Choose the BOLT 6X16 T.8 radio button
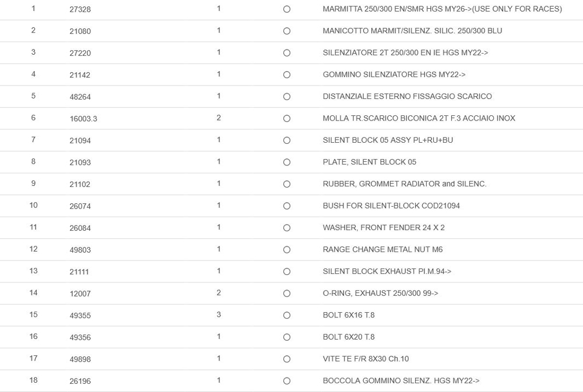Viewport: 583px width, 392px height. point(286,315)
